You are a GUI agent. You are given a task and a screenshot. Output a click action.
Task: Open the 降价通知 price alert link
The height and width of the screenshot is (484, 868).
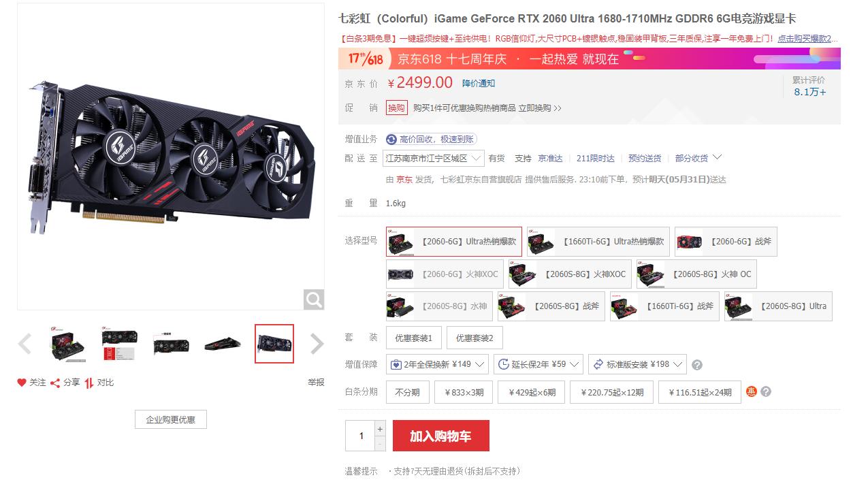point(479,84)
